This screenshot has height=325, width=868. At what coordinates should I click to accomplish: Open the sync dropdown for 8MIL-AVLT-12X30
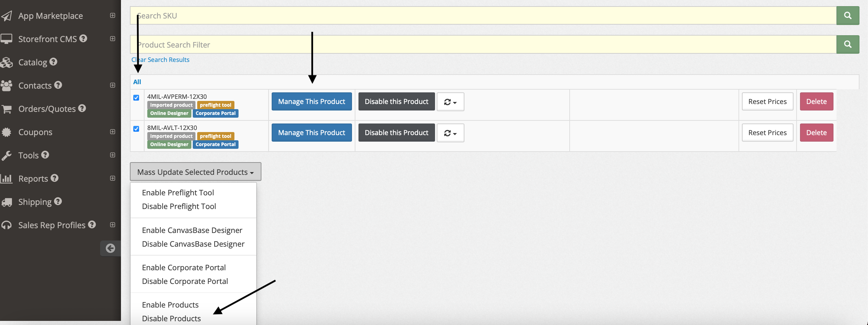coord(450,133)
